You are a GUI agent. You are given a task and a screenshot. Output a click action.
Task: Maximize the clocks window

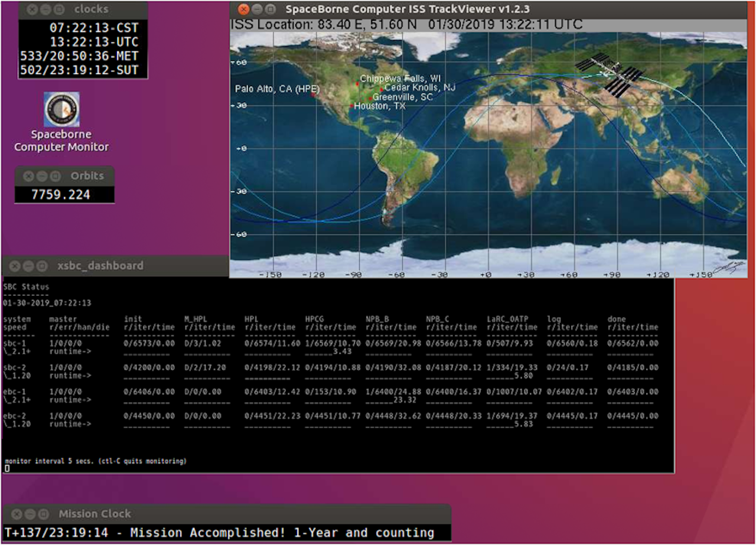pos(58,9)
